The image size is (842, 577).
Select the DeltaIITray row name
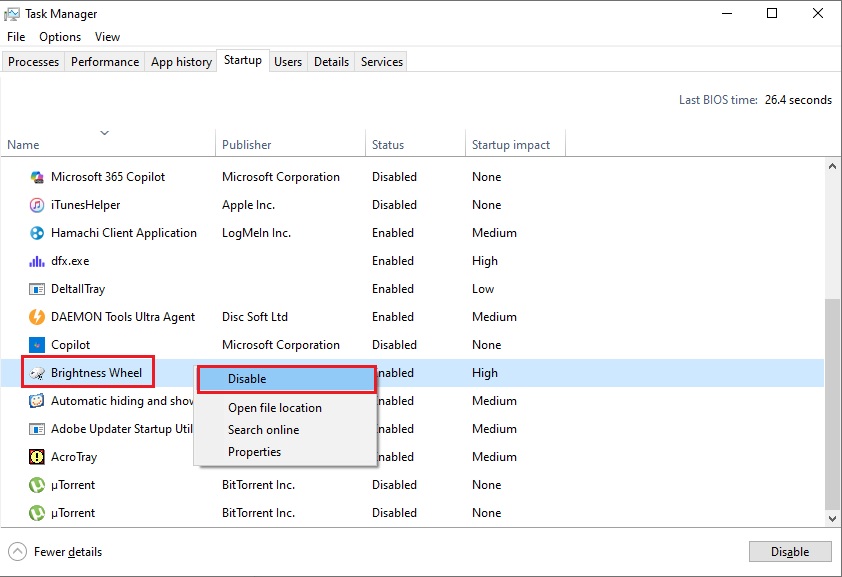coord(78,289)
